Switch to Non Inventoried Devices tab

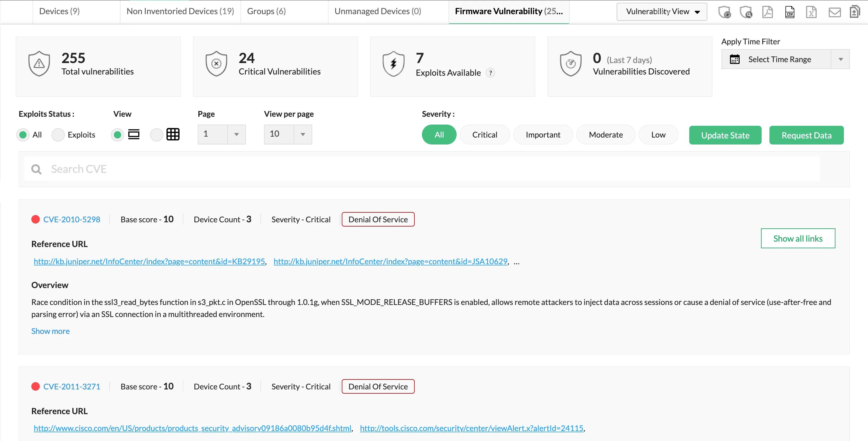point(180,11)
